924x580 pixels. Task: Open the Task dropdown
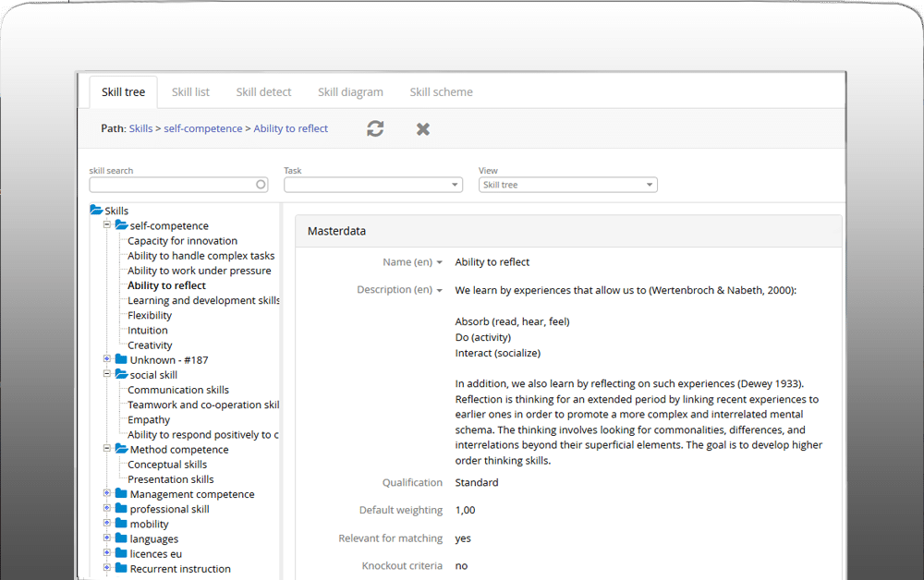(373, 185)
